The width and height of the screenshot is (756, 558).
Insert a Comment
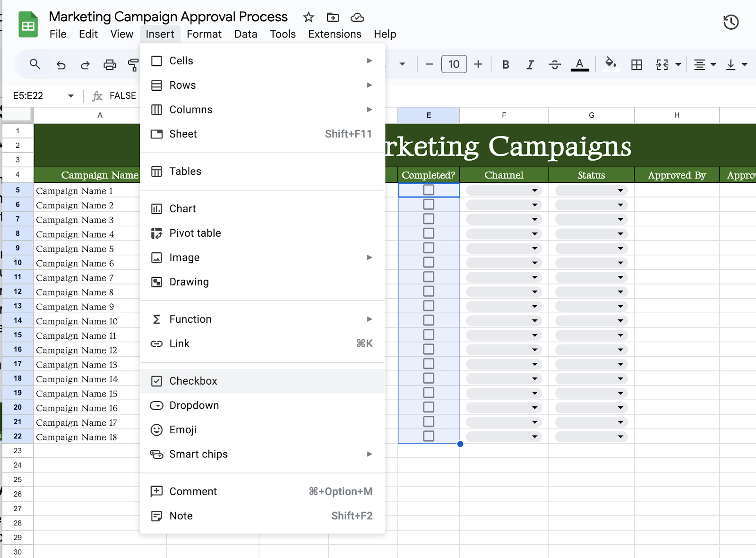(x=262, y=491)
